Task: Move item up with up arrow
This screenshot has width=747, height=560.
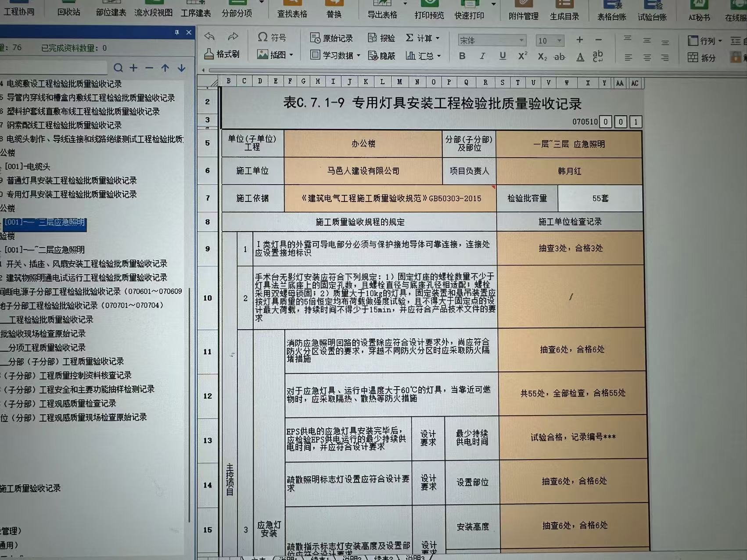Action: point(165,68)
